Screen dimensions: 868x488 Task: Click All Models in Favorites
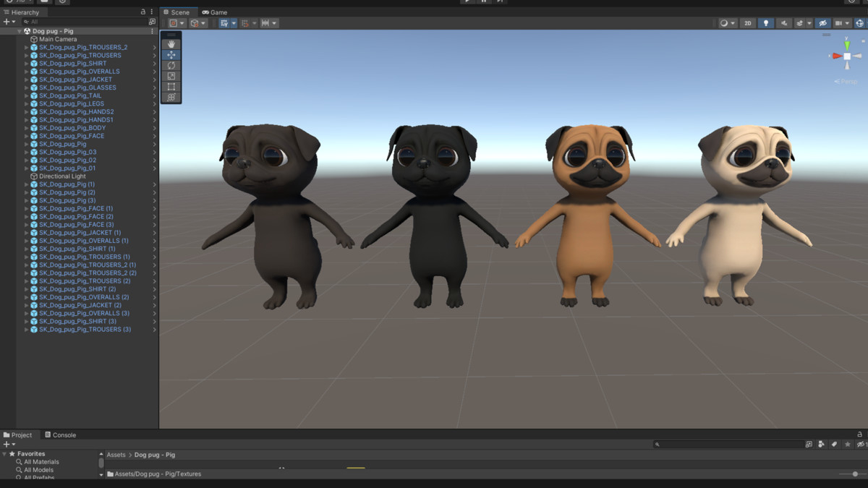[x=38, y=470]
